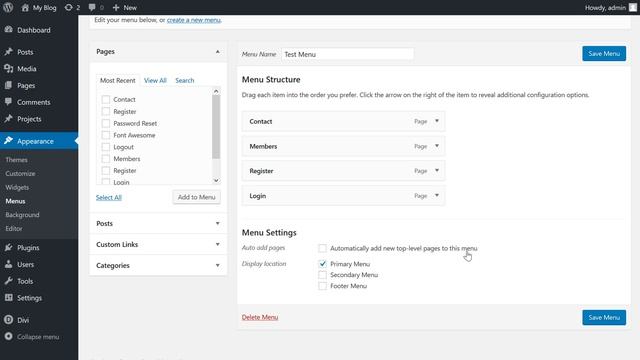Open Widgets submenu item
This screenshot has height=360, width=640.
17,187
